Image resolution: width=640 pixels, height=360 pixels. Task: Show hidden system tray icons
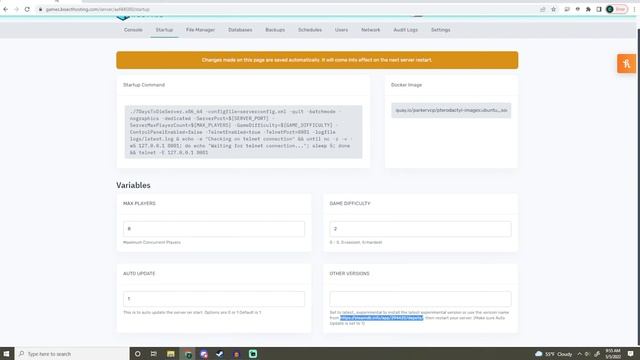tap(579, 354)
